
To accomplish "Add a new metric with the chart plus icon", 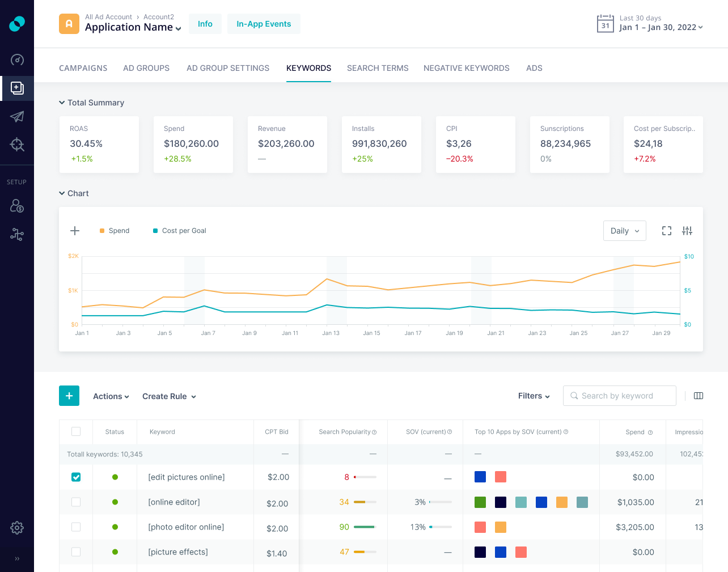I will pos(74,231).
